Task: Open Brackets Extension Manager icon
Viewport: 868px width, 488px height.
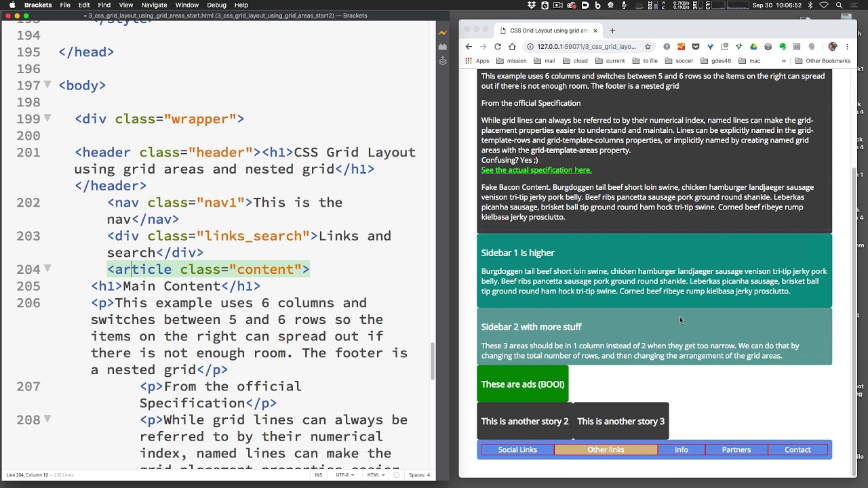Action: click(443, 47)
